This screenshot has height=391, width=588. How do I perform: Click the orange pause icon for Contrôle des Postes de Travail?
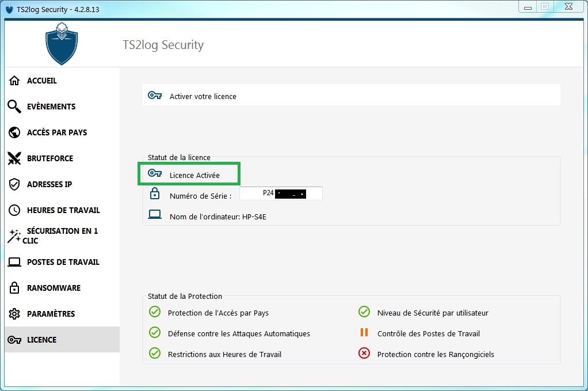coord(364,332)
